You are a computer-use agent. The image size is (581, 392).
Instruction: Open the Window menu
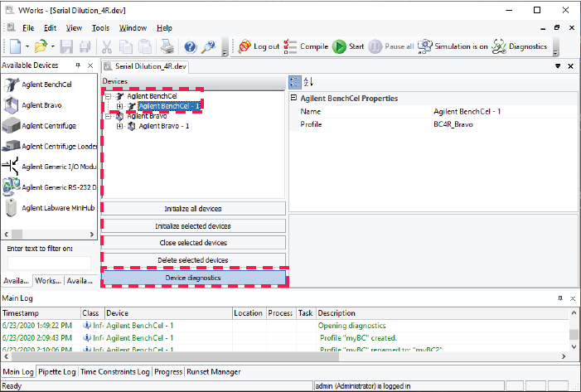click(x=133, y=28)
